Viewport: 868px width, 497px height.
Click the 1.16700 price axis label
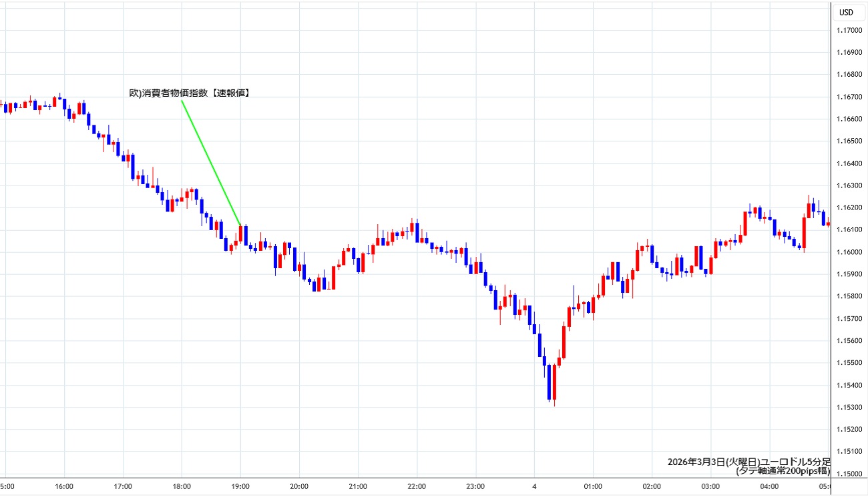click(x=850, y=97)
